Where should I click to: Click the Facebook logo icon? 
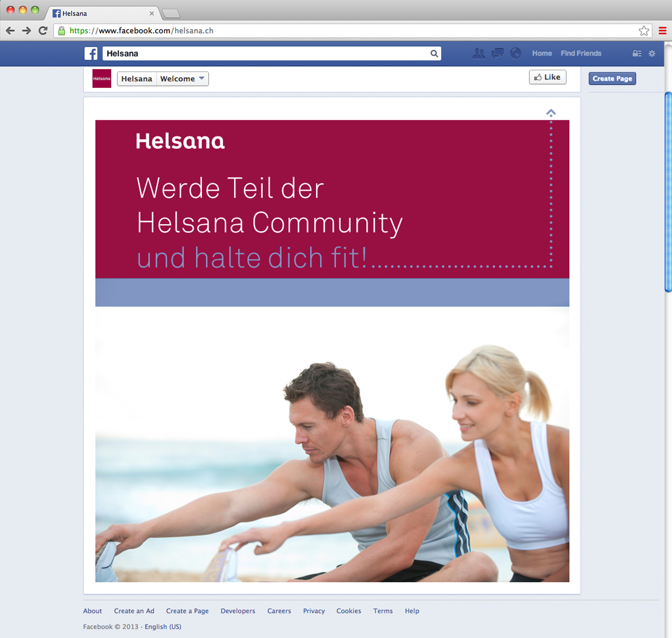pyautogui.click(x=91, y=54)
